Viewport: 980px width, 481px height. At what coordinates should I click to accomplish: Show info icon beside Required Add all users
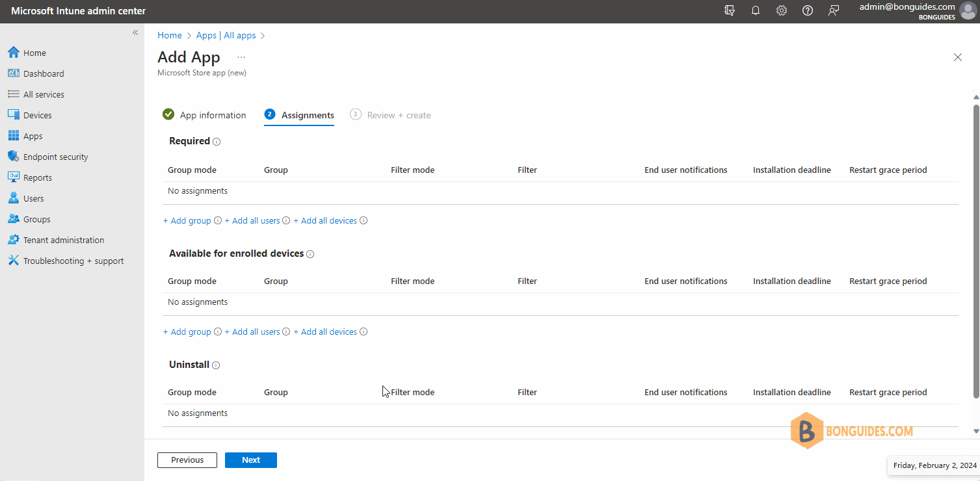[286, 220]
